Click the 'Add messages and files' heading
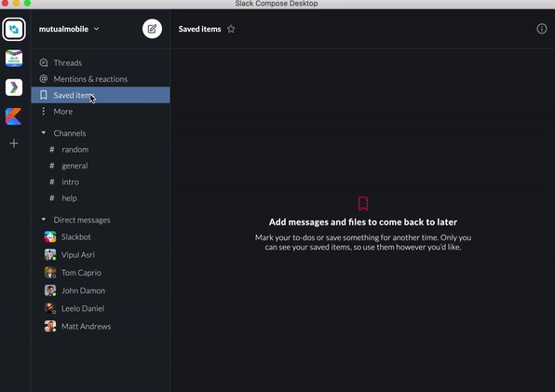 point(363,223)
